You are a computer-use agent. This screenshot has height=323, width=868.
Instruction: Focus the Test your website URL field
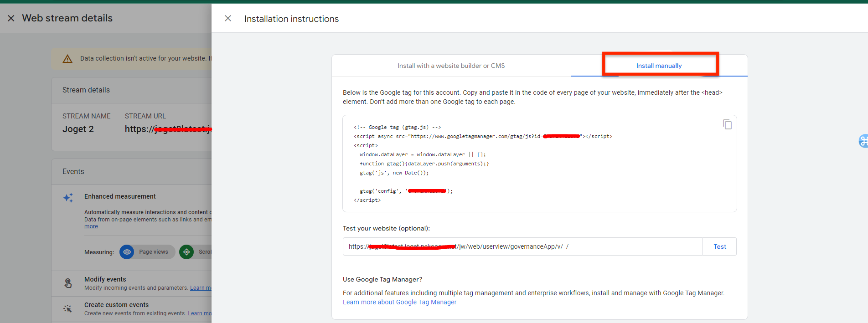tap(522, 246)
